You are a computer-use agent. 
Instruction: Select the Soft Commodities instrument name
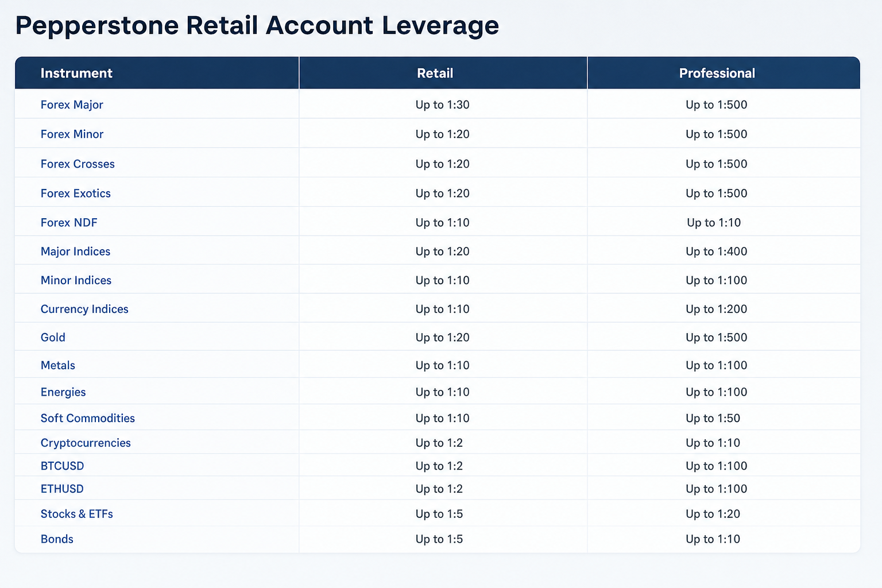coord(88,418)
